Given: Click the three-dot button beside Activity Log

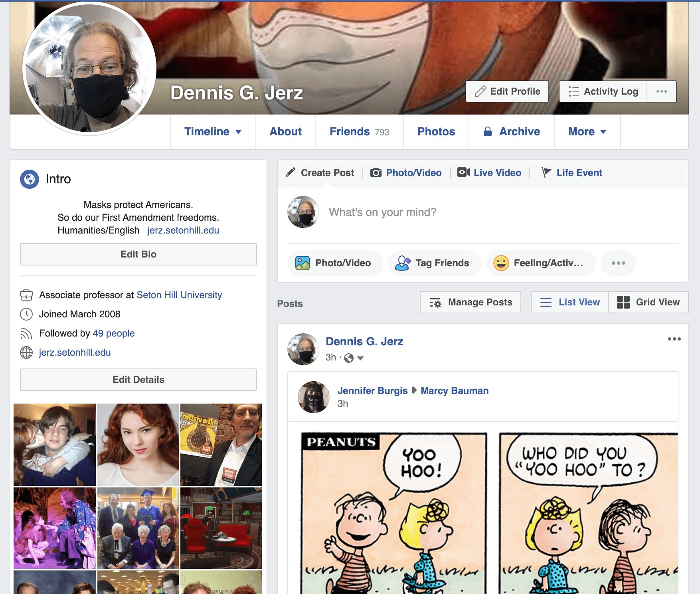Looking at the screenshot, I should [x=661, y=91].
